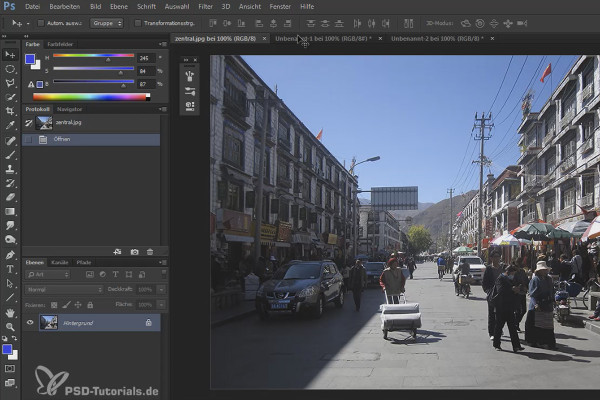600x400 pixels.
Task: Open the Gruppe dropdown in options bar
Action: pyautogui.click(x=107, y=23)
